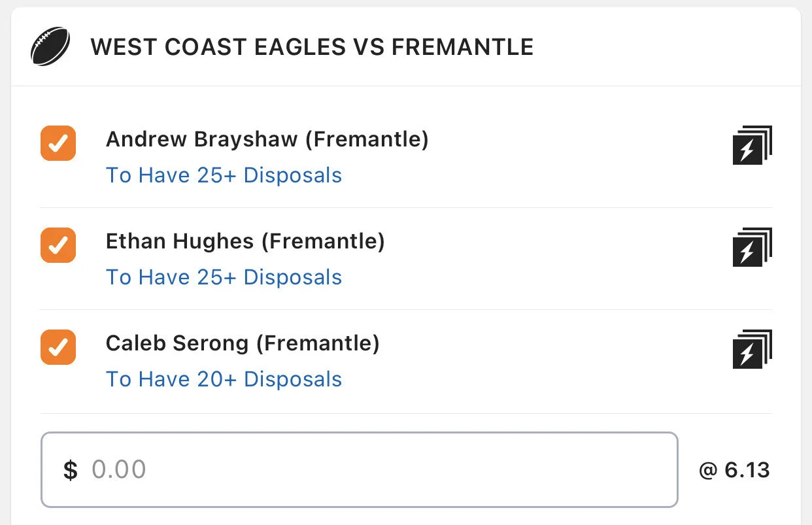The width and height of the screenshot is (812, 525).
Task: Toggle the Caleb Serong selection checkbox
Action: (58, 347)
